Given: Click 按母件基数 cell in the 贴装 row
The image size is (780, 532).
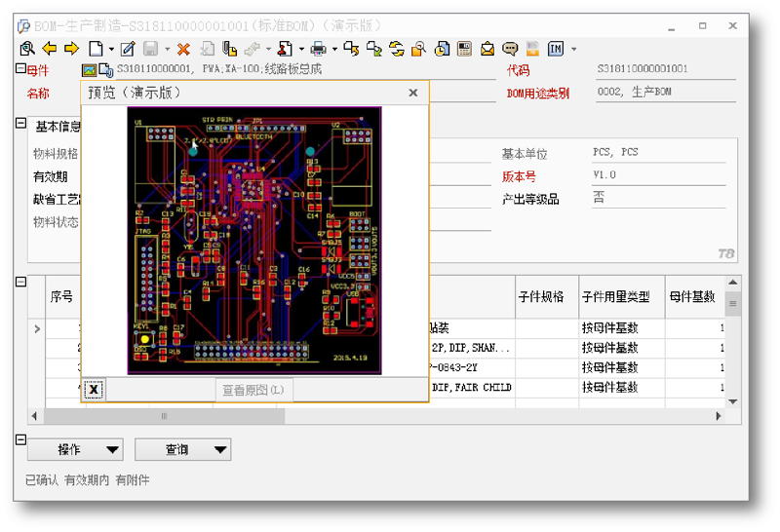Looking at the screenshot, I should point(622,328).
